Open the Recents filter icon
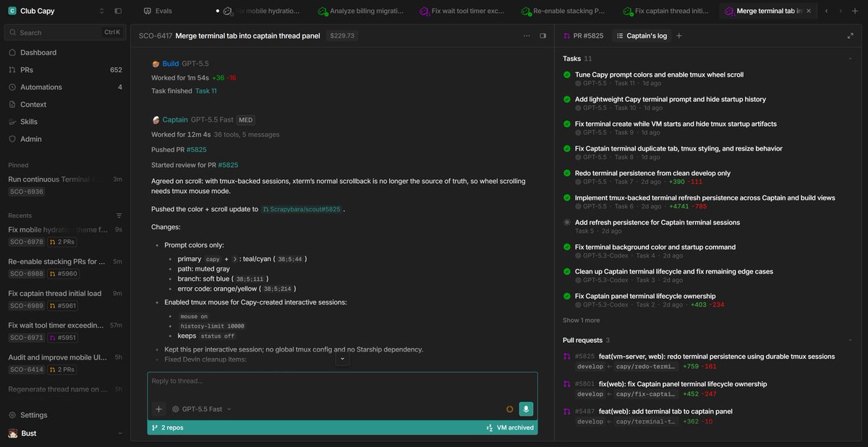Image resolution: width=868 pixels, height=447 pixels. coord(119,216)
